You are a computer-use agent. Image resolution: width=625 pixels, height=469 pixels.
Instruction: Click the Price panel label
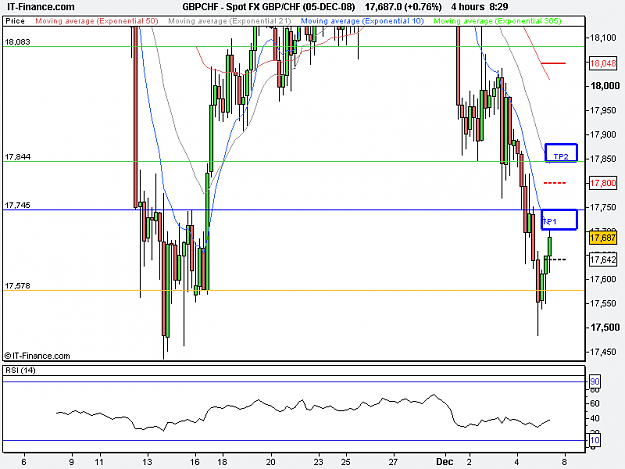click(x=15, y=21)
